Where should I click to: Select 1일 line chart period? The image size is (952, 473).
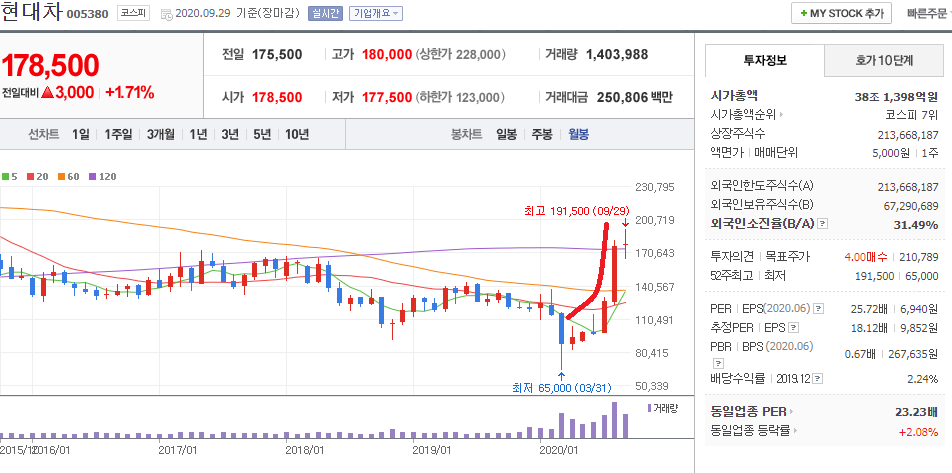80,134
